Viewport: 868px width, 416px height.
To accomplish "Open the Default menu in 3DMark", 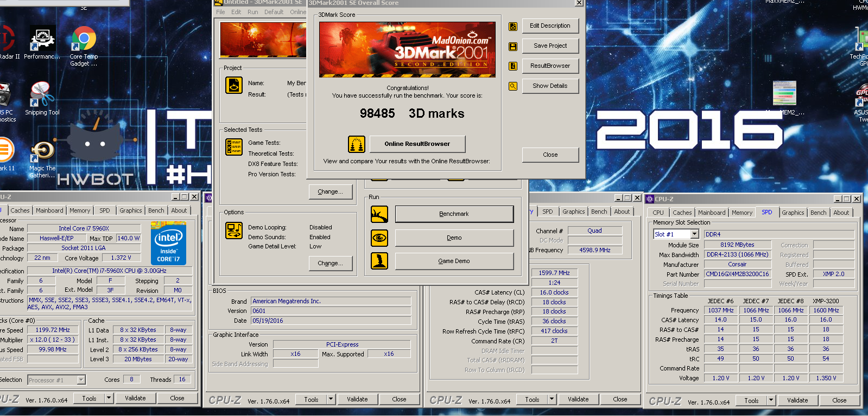I will 274,12.
